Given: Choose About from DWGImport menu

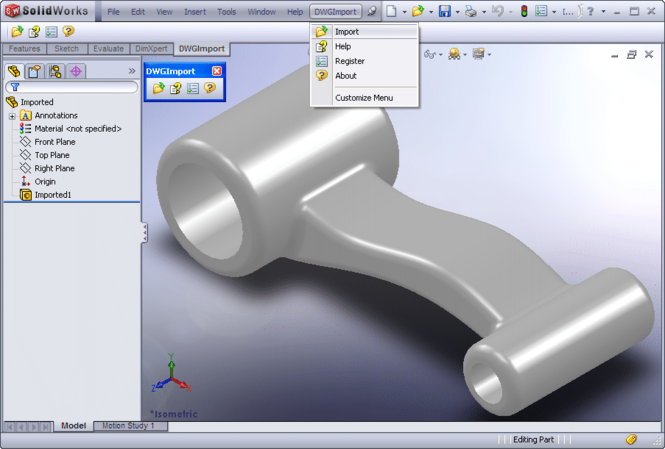Looking at the screenshot, I should coord(365,75).
